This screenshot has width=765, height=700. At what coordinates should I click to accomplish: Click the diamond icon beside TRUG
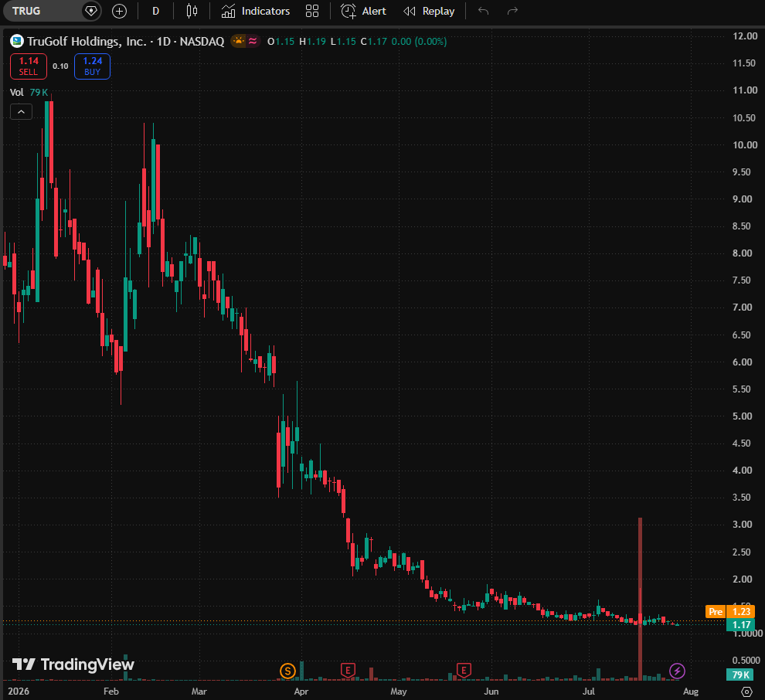coord(90,11)
